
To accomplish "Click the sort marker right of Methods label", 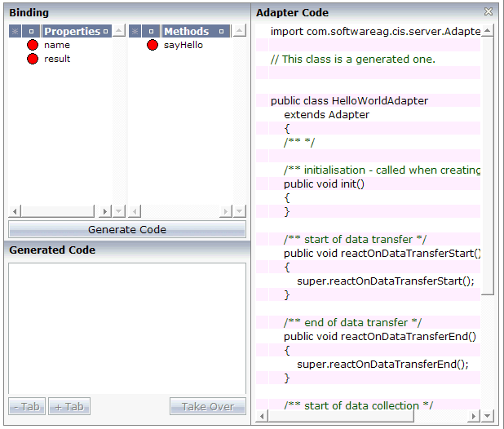I will [x=221, y=32].
